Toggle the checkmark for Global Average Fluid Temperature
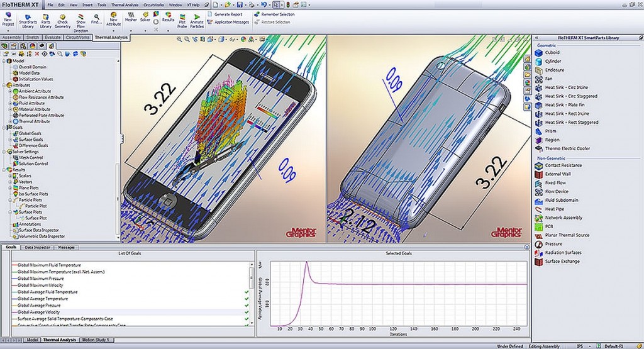644x349 pixels. click(247, 292)
